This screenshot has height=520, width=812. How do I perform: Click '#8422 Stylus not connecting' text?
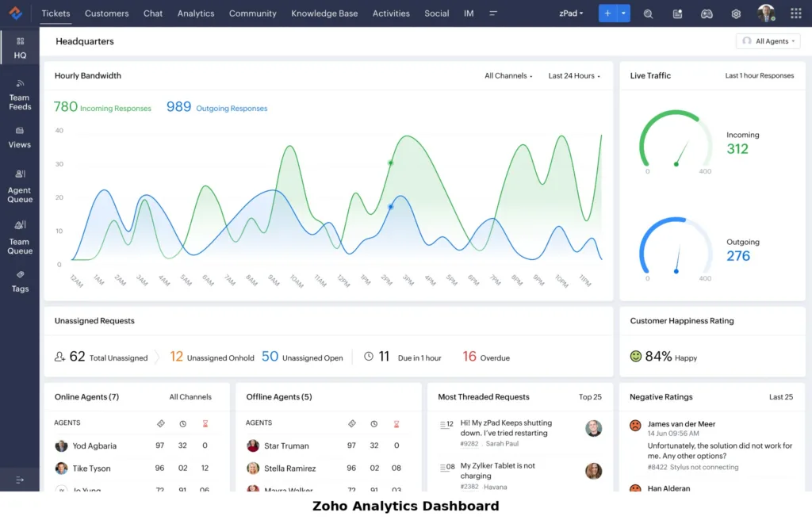(693, 467)
